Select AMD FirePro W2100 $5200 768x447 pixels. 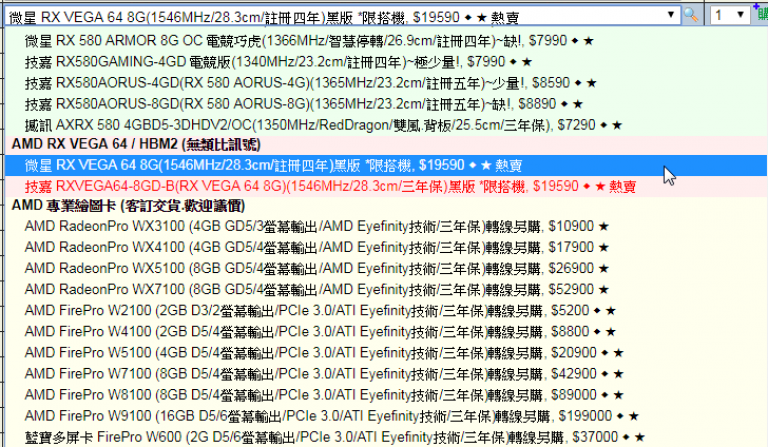(386, 310)
